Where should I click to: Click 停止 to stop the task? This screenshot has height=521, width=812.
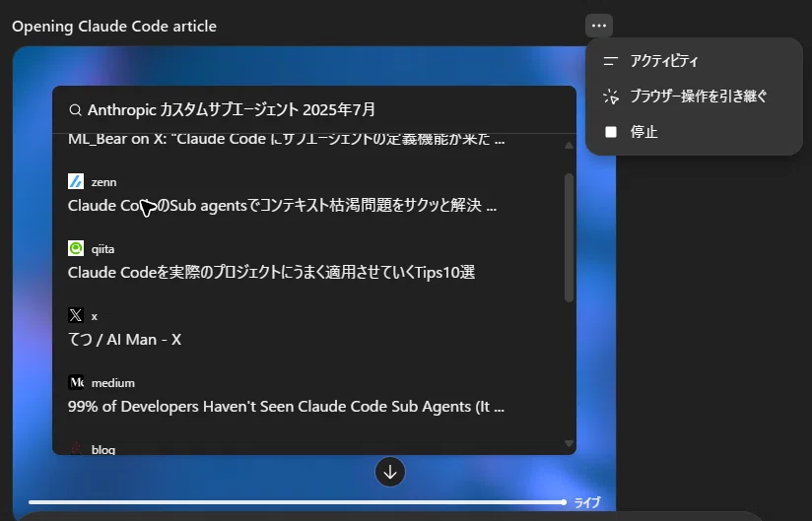click(694, 132)
